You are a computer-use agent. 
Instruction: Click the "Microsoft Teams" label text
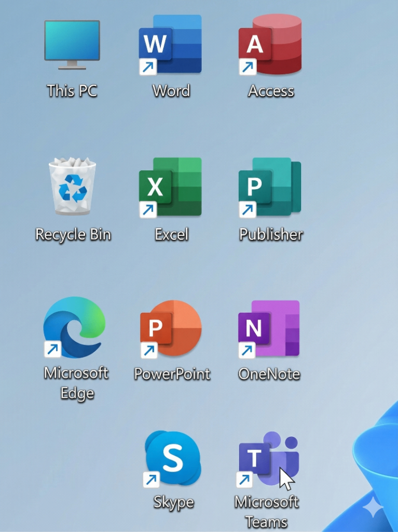pos(267,512)
